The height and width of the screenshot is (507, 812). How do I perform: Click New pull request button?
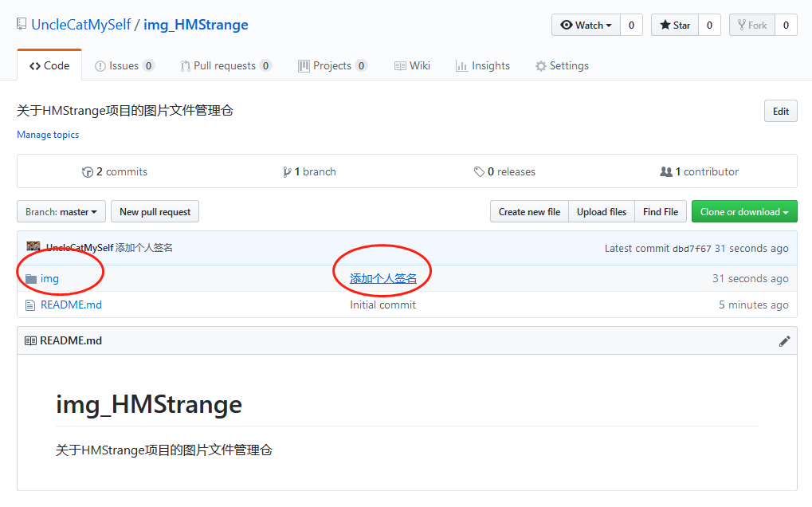tap(155, 212)
